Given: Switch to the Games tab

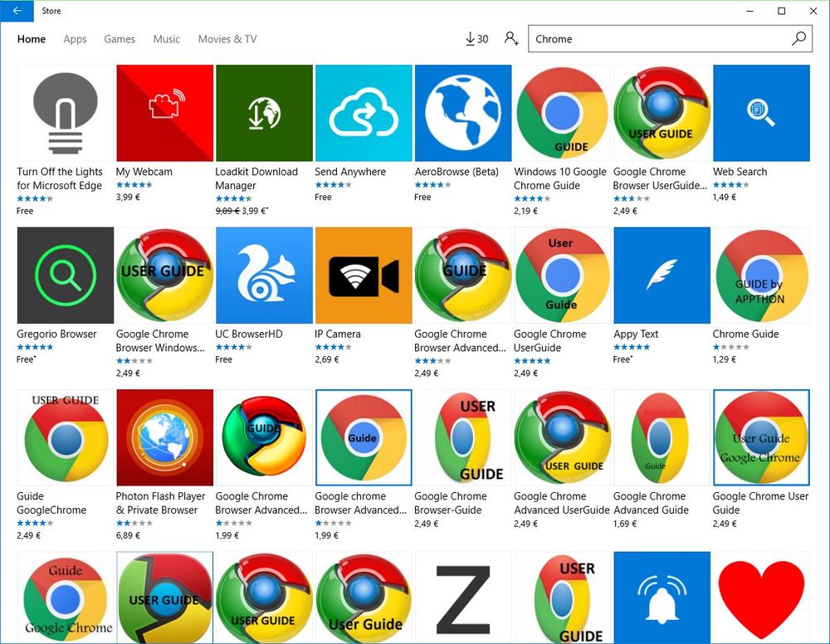Looking at the screenshot, I should coord(120,39).
